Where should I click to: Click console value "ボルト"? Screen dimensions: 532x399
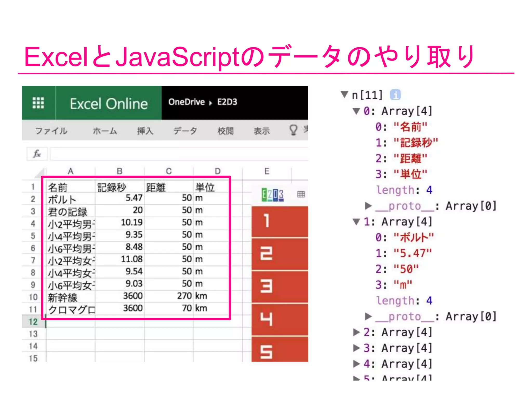coord(414,237)
